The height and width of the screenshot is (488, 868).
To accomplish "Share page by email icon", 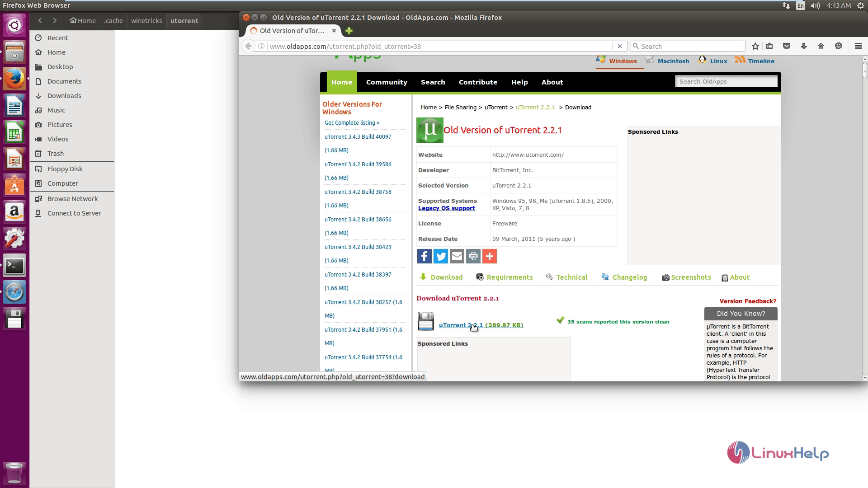I will click(457, 256).
